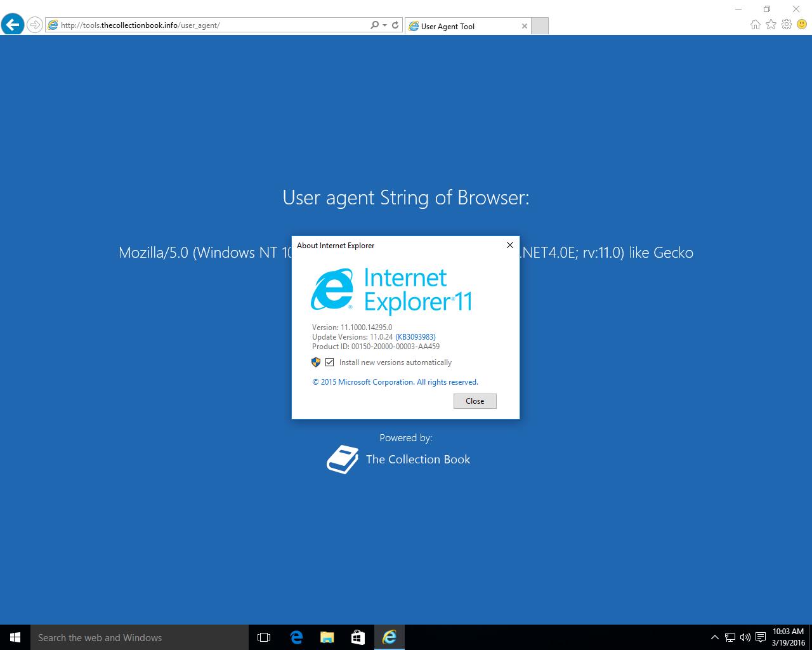
Task: Open the Windows Start menu
Action: click(x=15, y=637)
